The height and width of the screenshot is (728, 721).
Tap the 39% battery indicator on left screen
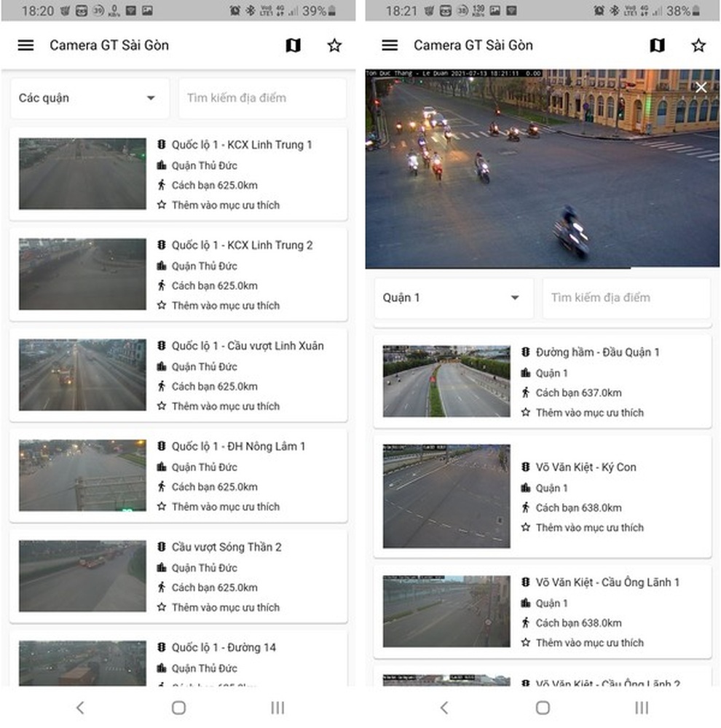click(x=319, y=11)
